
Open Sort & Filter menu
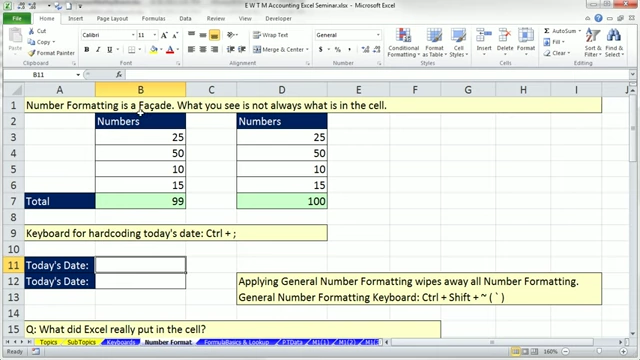(593, 42)
